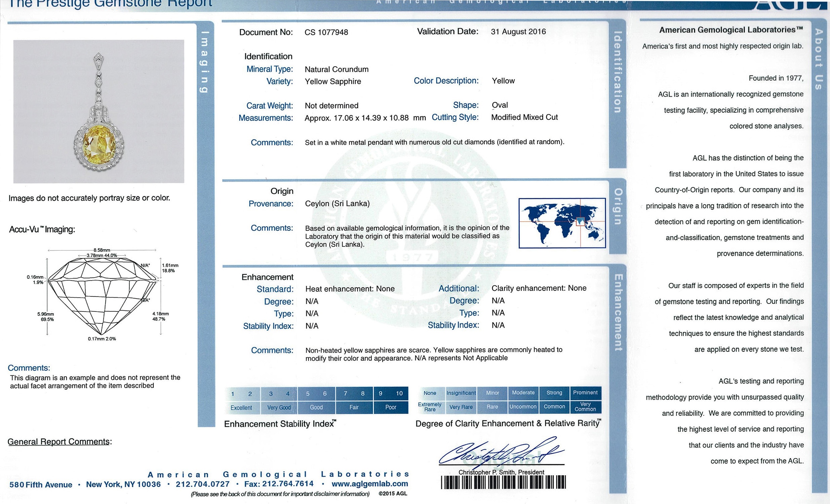Click the Prominent clarity enhancement cell
Image resolution: width=830 pixels, height=504 pixels.
coord(585,393)
